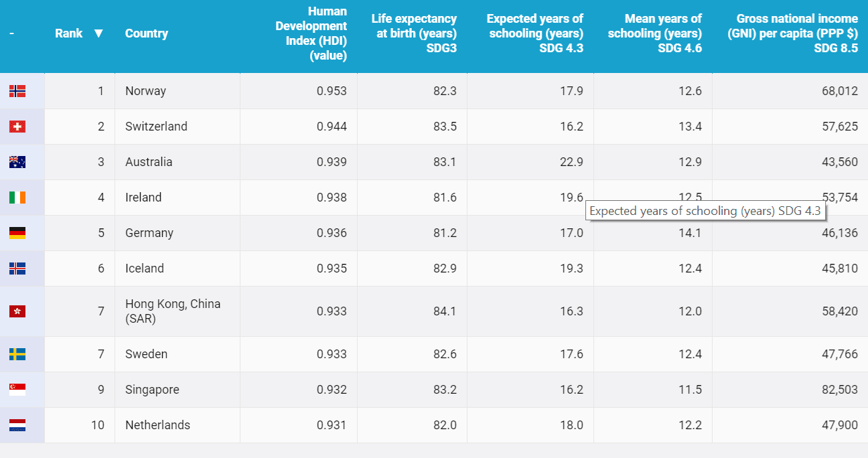
Task: Sort by Country column header
Action: click(147, 33)
